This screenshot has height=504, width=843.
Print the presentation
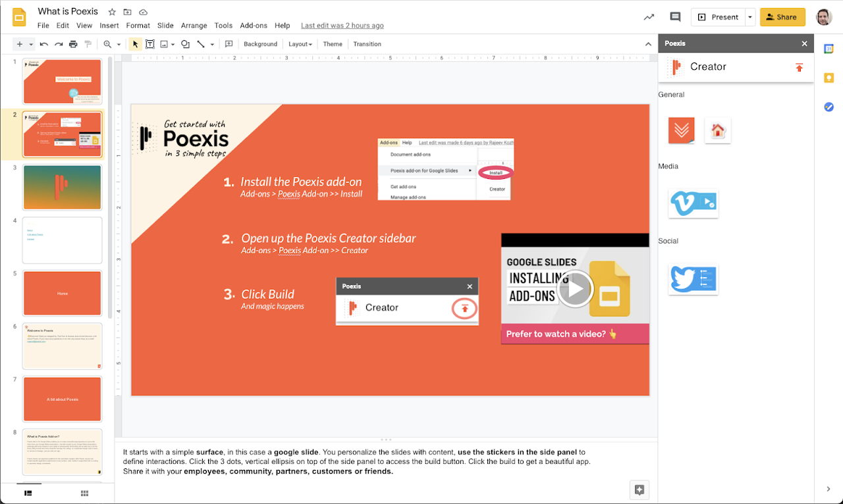(73, 44)
